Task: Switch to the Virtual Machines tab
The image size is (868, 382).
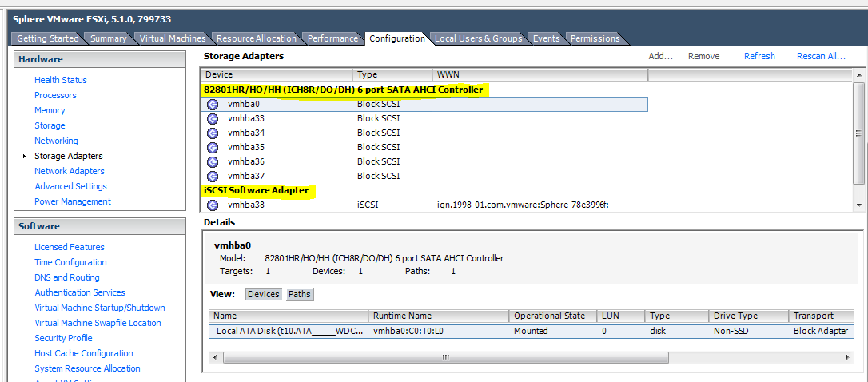Action: [x=172, y=38]
